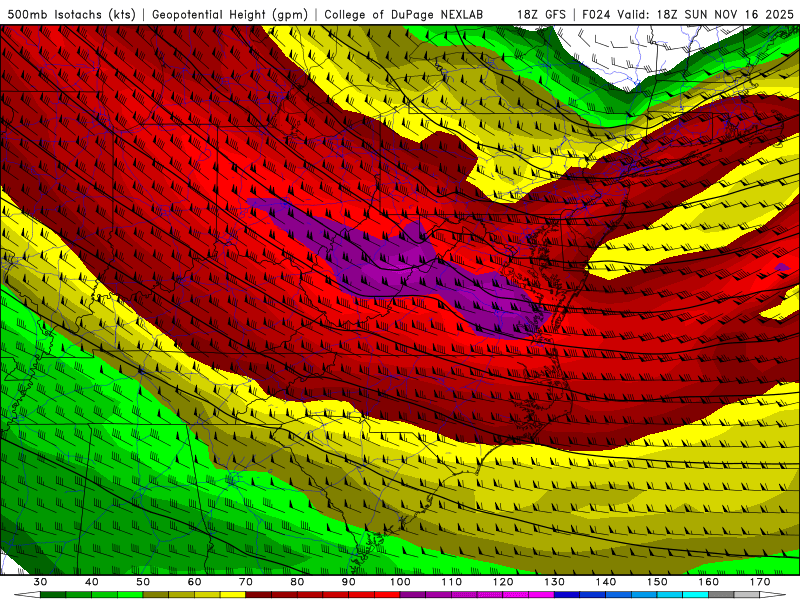Click the 40 label on the color scale
Viewport: 800px width, 600px height.
pyautogui.click(x=92, y=582)
